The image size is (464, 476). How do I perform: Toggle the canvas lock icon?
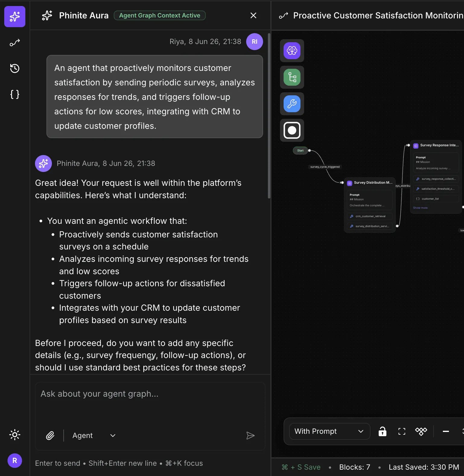(x=383, y=431)
